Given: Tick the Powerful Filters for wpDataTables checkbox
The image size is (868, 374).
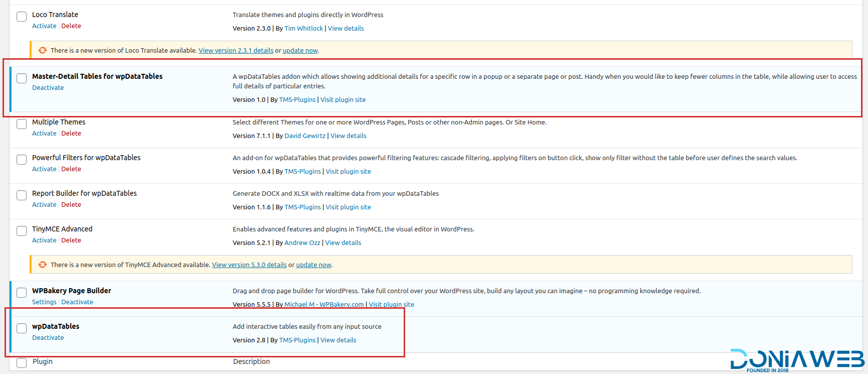Looking at the screenshot, I should point(22,160).
